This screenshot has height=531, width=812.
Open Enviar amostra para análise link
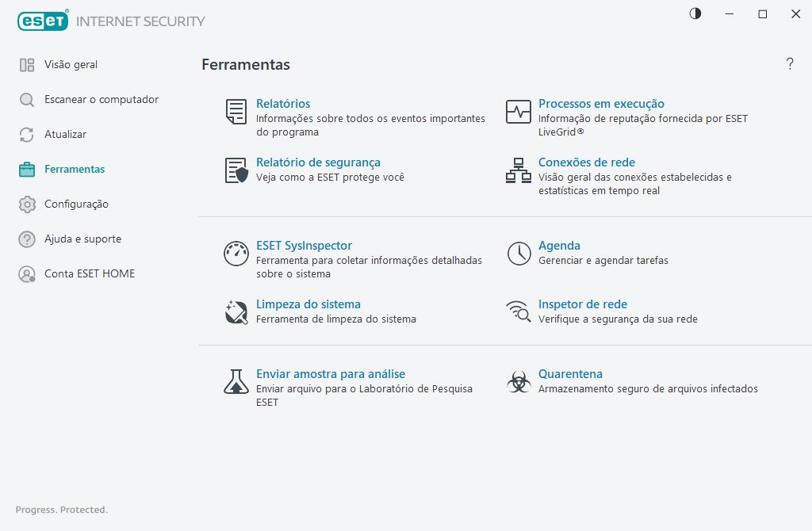[x=330, y=374]
